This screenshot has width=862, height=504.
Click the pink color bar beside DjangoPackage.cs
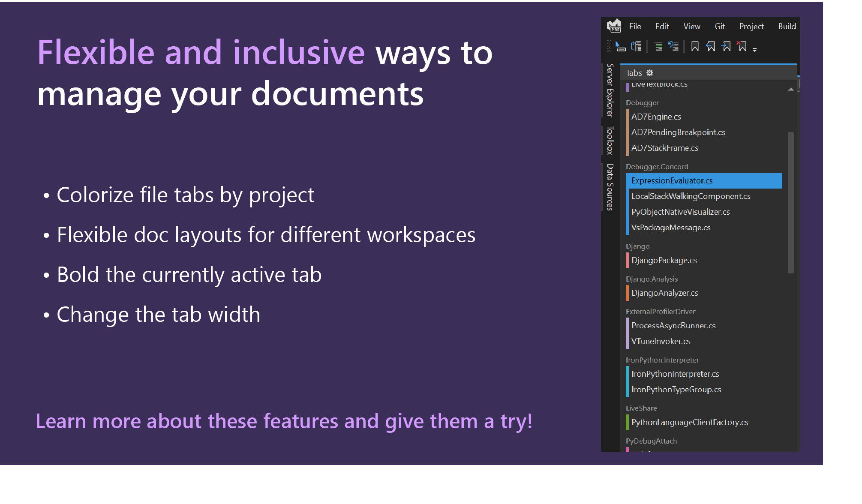click(x=627, y=260)
